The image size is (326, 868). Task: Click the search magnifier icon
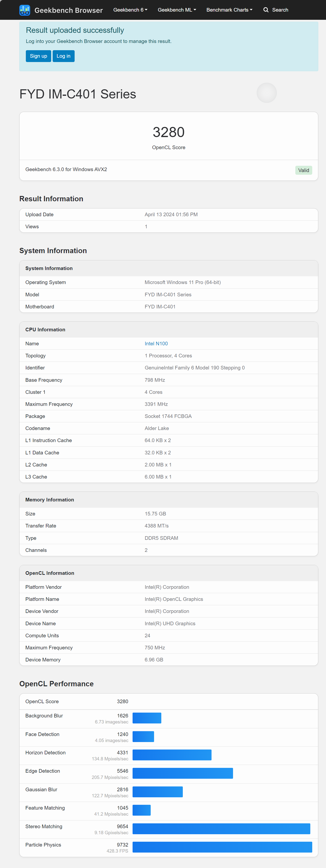click(x=266, y=10)
